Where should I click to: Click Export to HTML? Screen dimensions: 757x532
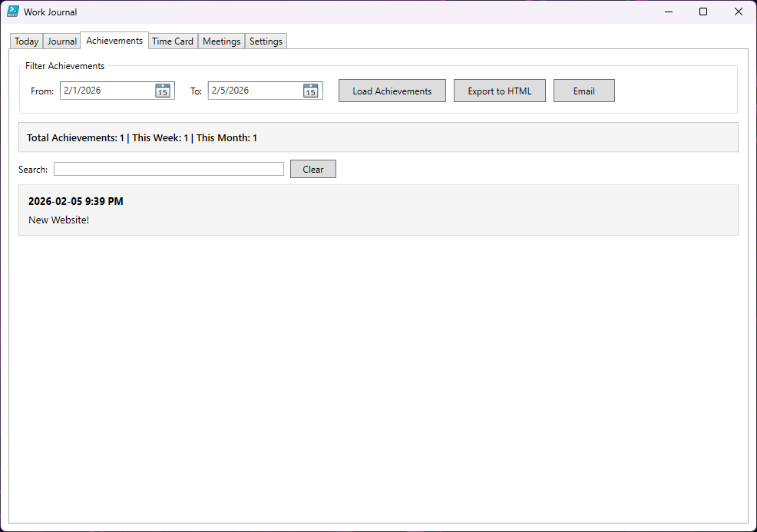500,91
